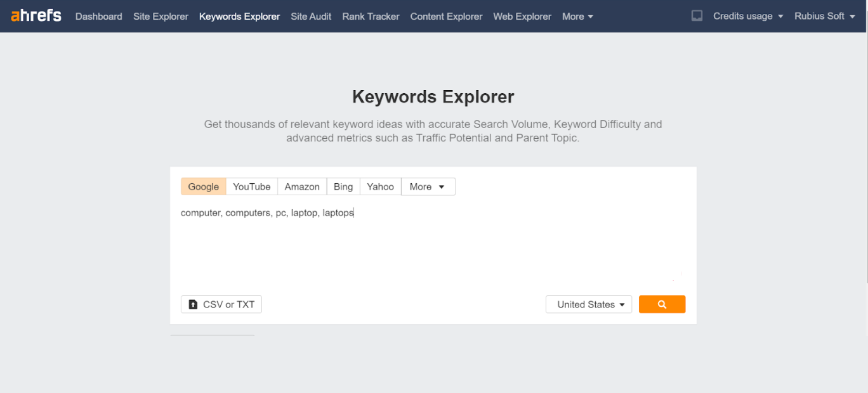
Task: Upload keywords via CSV or TXT
Action: click(x=221, y=304)
